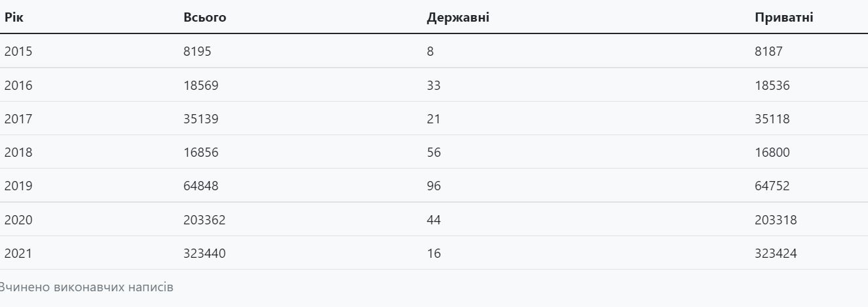Screen dimensions: 868x307
Task: Click the caption "Вчинено виконавчих написів"
Action: pyautogui.click(x=86, y=287)
